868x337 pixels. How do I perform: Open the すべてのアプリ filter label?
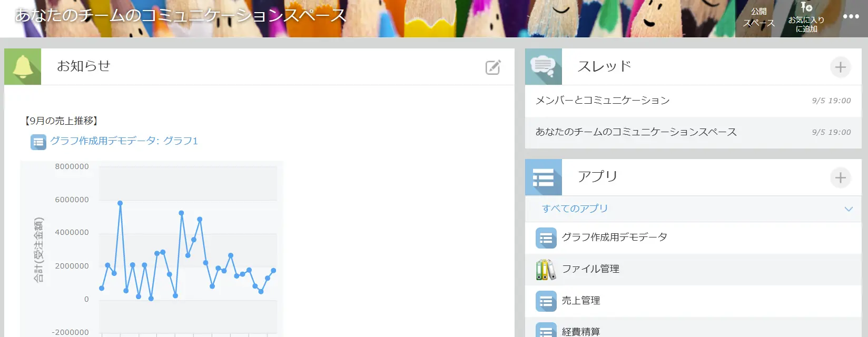575,209
